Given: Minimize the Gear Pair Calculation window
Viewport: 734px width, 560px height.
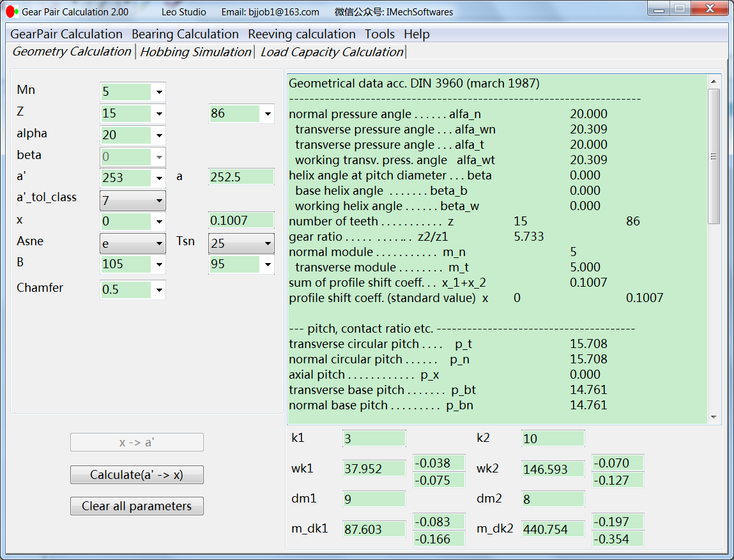Looking at the screenshot, I should tap(659, 9).
